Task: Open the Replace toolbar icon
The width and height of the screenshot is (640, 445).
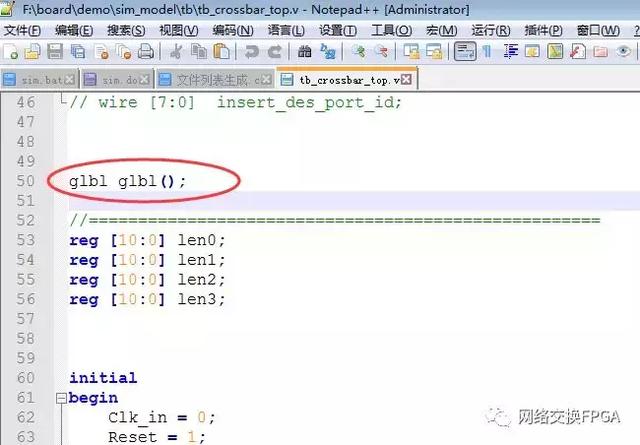Action: pos(328,51)
